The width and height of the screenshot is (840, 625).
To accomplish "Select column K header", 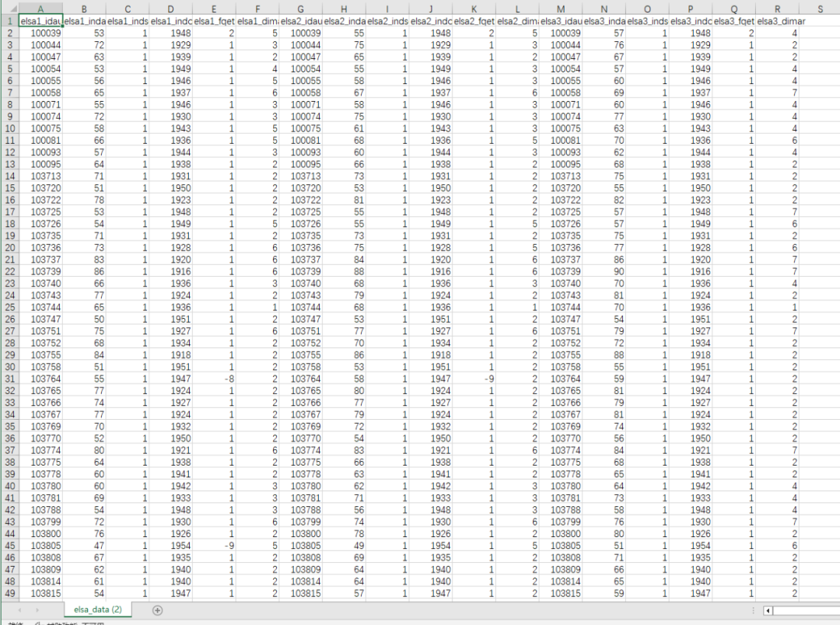I will pyautogui.click(x=474, y=9).
